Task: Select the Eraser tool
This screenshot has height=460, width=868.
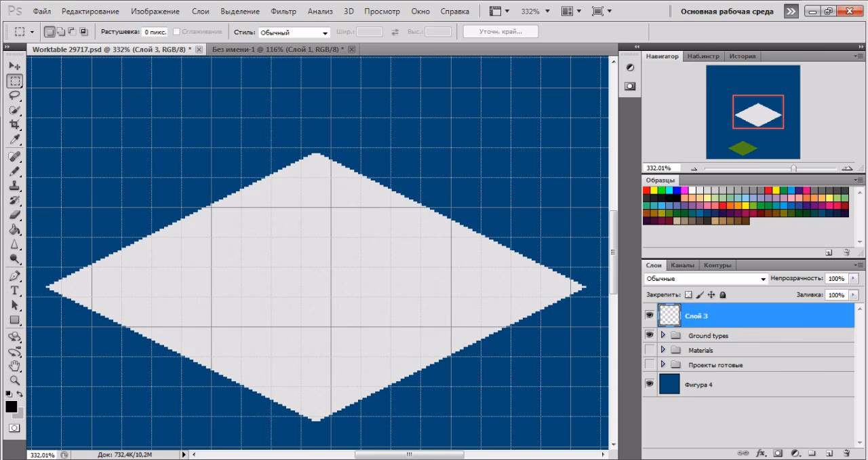Action: pos(14,215)
